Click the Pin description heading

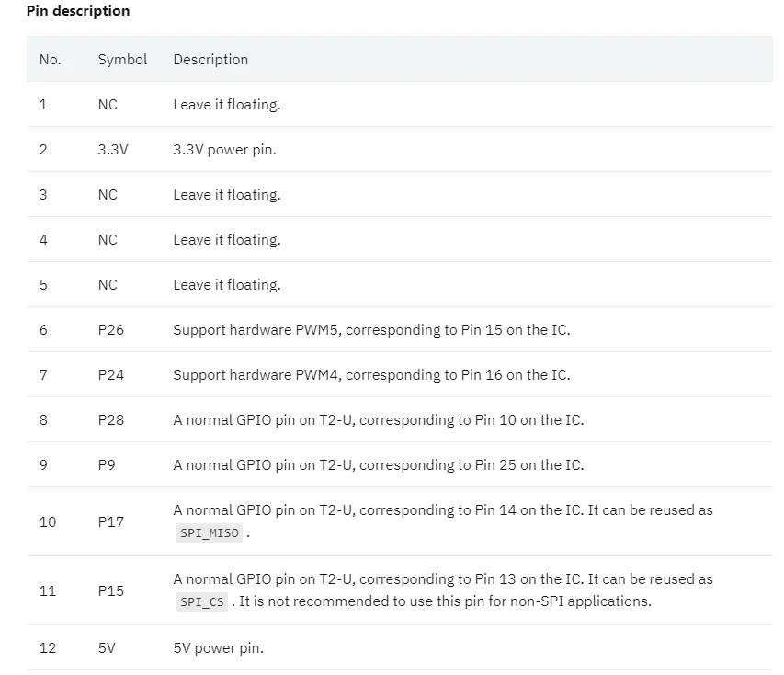[78, 10]
